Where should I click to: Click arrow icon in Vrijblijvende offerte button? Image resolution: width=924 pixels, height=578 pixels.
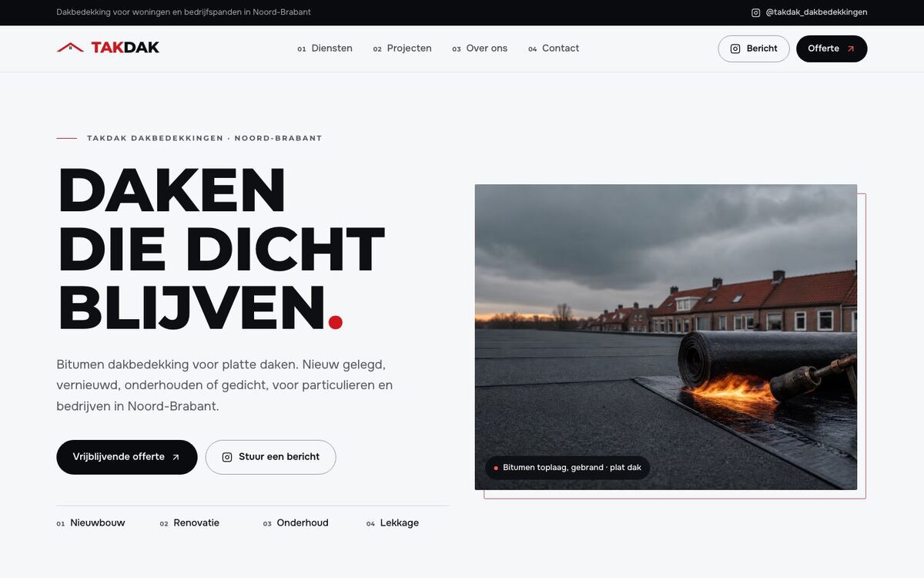click(x=176, y=457)
